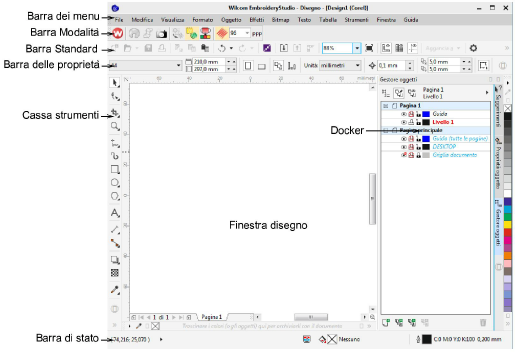Image resolution: width=518 pixels, height=363 pixels.
Task: Click the Import icon in standard bar
Action: click(284, 49)
